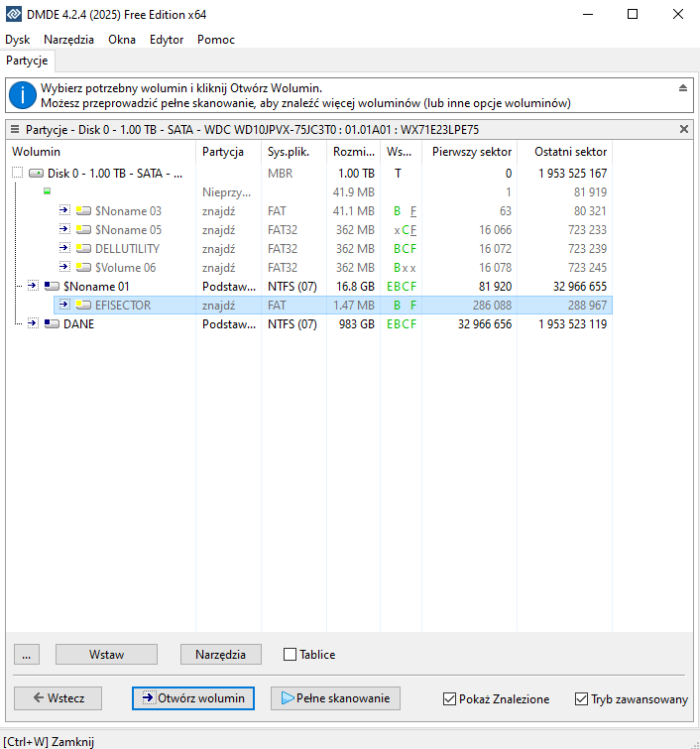Click the yellow volume icon of $Volume 06
Screen dimensions: 700x749
click(83, 268)
